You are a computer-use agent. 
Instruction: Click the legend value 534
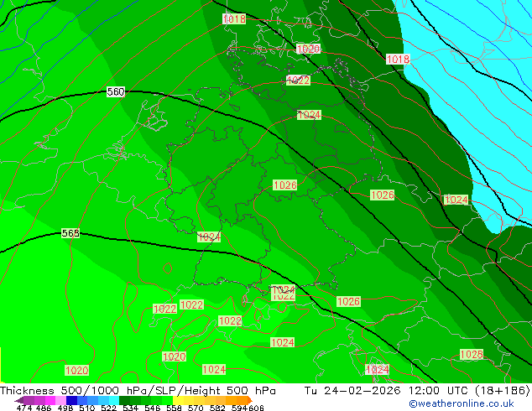click(130, 408)
